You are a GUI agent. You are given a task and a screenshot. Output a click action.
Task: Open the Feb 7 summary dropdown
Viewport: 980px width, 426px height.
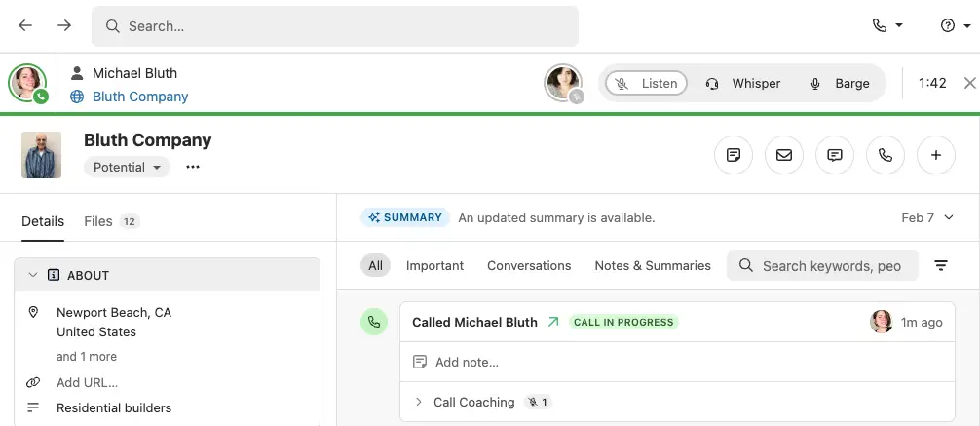click(x=927, y=217)
